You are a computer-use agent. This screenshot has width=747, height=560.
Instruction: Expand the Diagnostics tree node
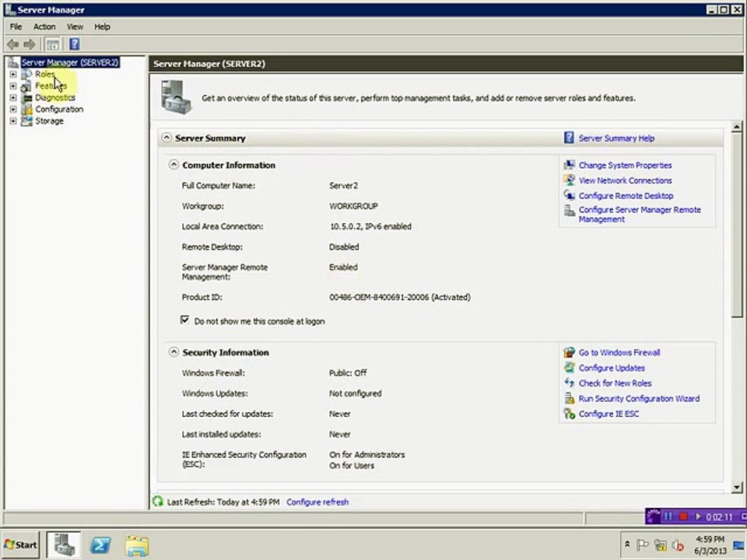(x=13, y=98)
